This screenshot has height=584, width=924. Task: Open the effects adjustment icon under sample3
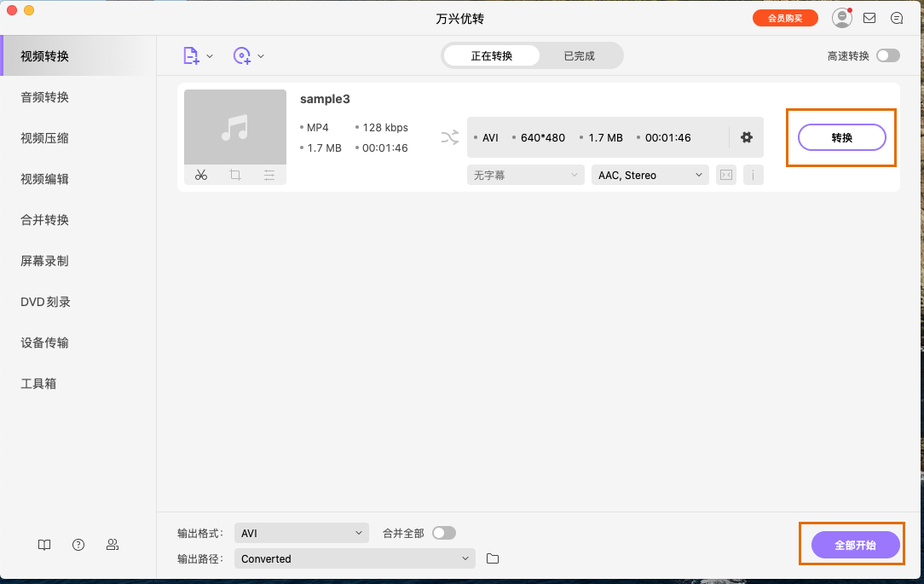269,175
